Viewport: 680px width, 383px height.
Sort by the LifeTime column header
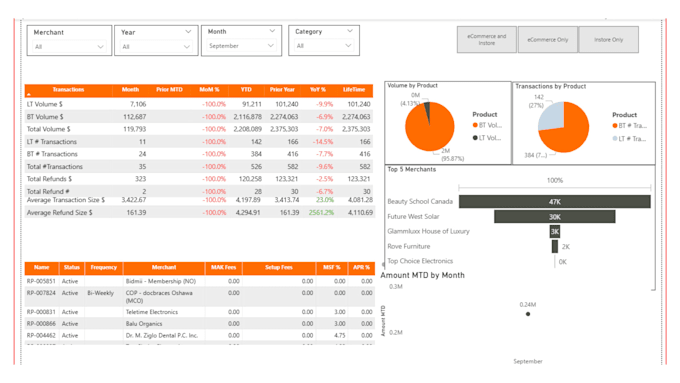(x=354, y=90)
